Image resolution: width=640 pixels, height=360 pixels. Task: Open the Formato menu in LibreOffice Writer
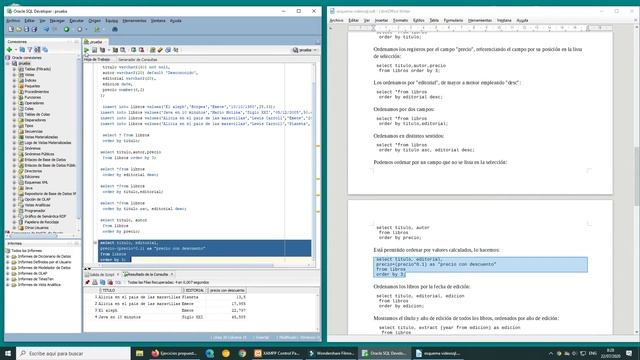pyautogui.click(x=400, y=20)
